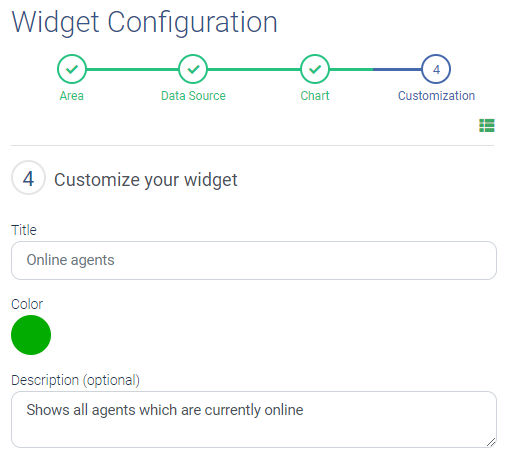Screen dimensions: 511x453
Task: Focus the Title field containing Online agents
Action: (x=254, y=260)
